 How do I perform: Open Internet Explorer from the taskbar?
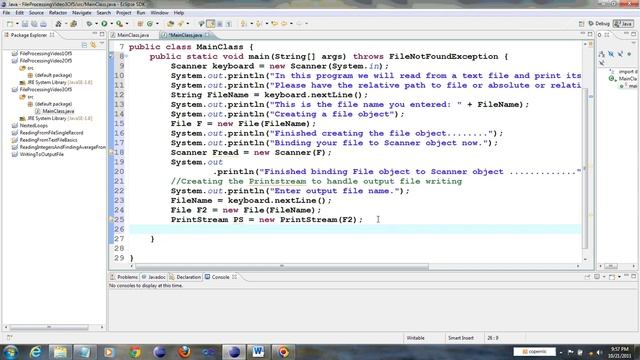36,351
